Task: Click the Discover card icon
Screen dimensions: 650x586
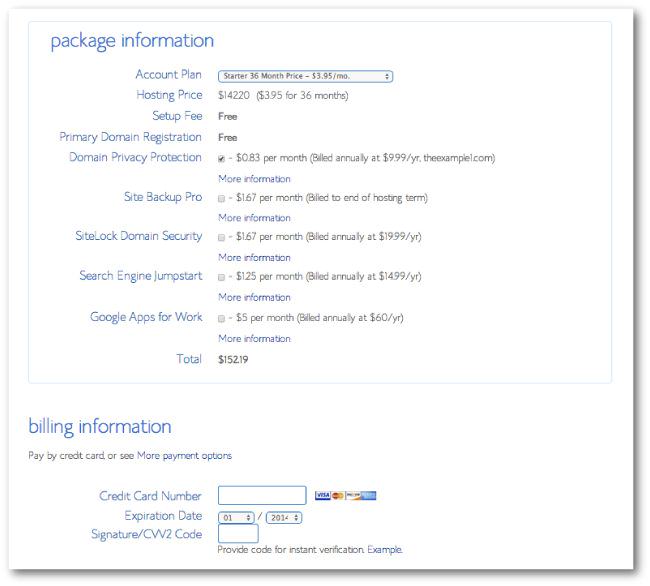Action: point(353,495)
